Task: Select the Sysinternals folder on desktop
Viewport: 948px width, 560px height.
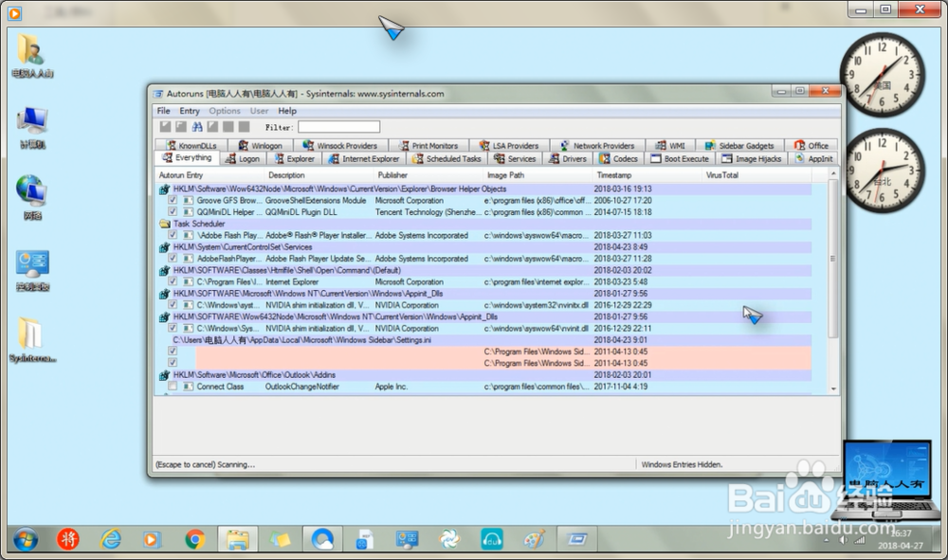Action: coord(32,339)
